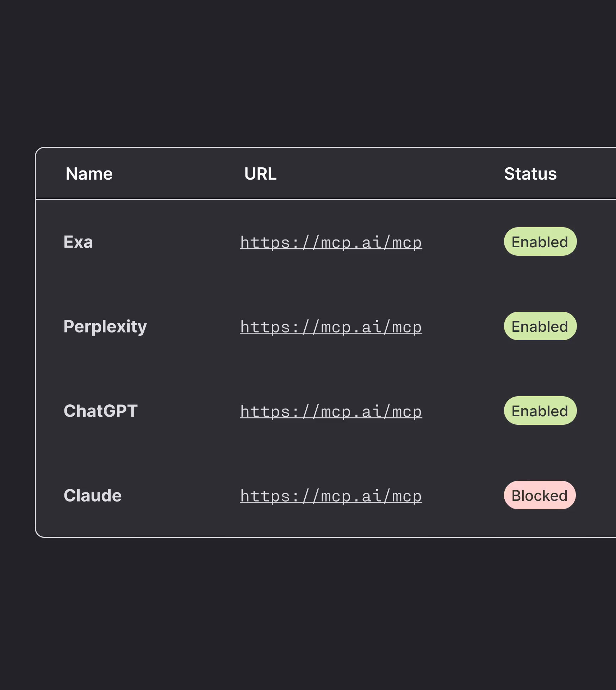The width and height of the screenshot is (616, 690).
Task: Sort by the URL column header
Action: 260,174
